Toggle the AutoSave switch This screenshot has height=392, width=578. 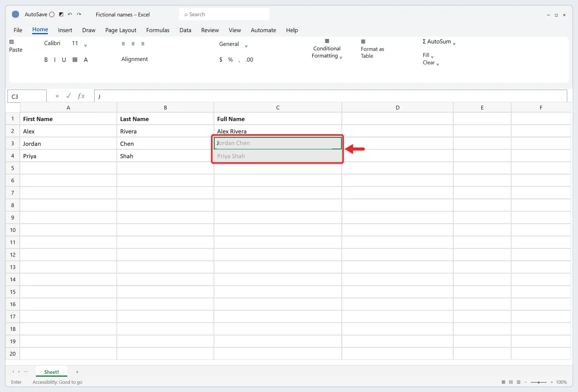tap(52, 14)
